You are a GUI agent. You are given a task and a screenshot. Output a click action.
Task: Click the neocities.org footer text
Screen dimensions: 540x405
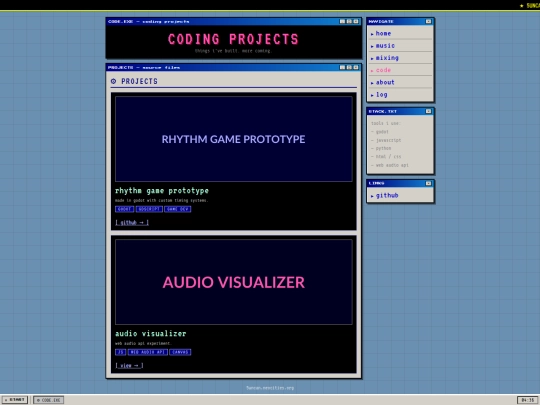(270, 388)
